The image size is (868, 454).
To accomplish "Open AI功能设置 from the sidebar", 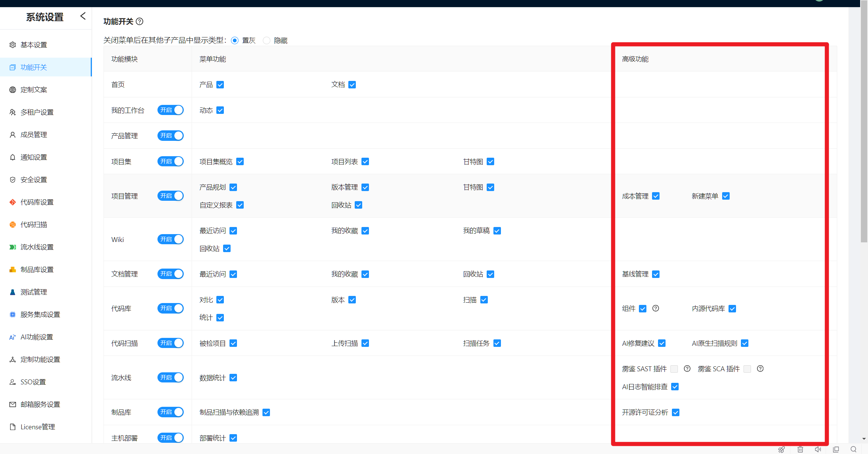I will tap(37, 337).
